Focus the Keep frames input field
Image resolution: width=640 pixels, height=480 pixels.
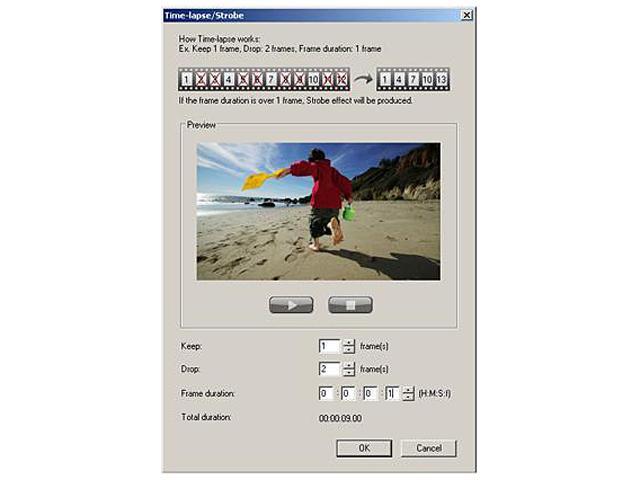[x=329, y=347]
